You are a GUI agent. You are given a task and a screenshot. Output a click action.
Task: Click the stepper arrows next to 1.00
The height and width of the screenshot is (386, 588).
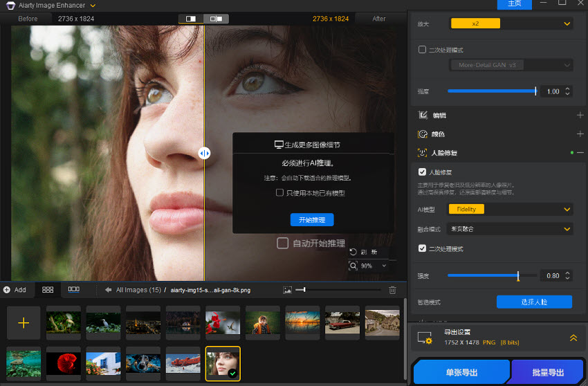(567, 91)
